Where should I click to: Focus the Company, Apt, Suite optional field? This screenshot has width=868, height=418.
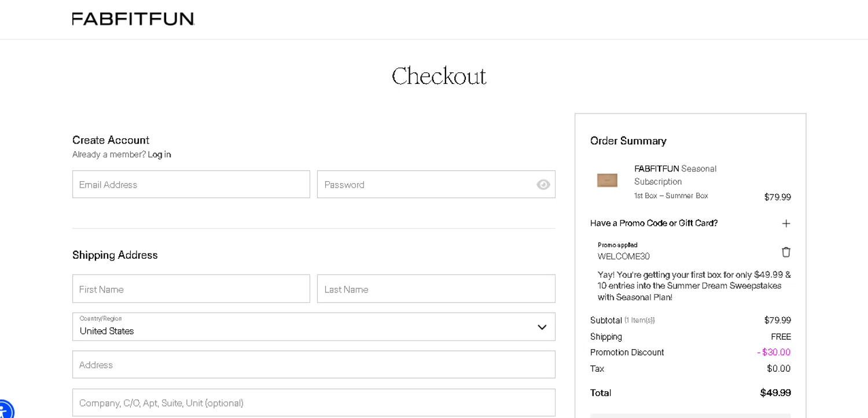coord(314,403)
